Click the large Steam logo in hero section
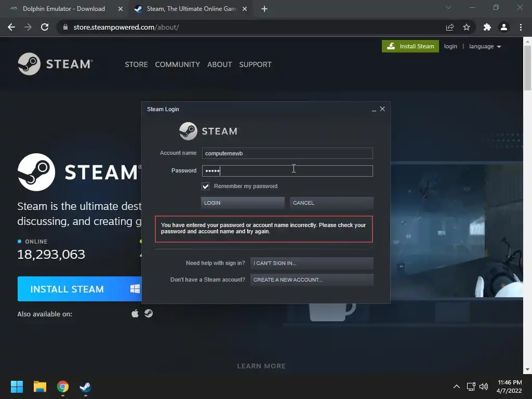Screen dimensions: 532x399 79,172
